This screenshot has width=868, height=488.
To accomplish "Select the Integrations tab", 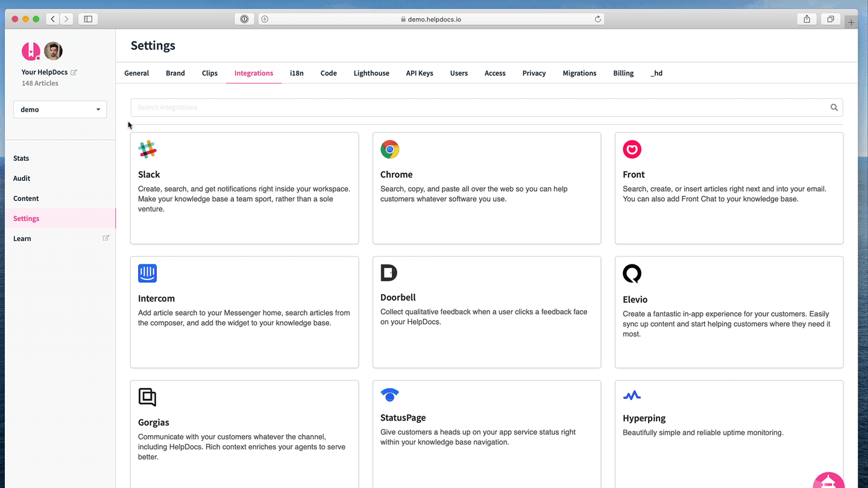I will pyautogui.click(x=254, y=73).
